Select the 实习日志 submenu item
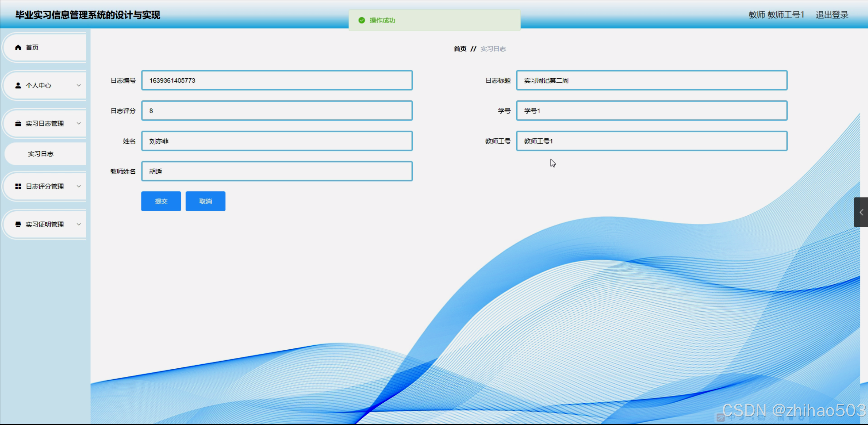The width and height of the screenshot is (868, 425). (41, 154)
